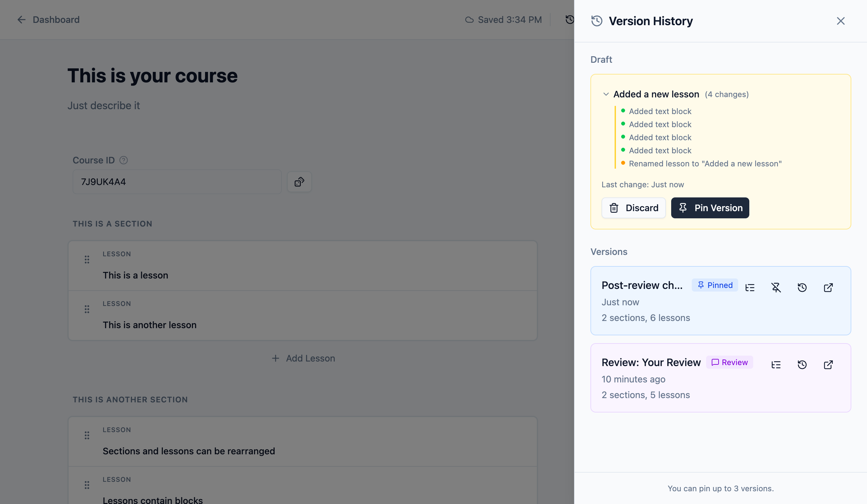Unpin the Post-review changes version
The height and width of the screenshot is (504, 867).
pos(776,287)
